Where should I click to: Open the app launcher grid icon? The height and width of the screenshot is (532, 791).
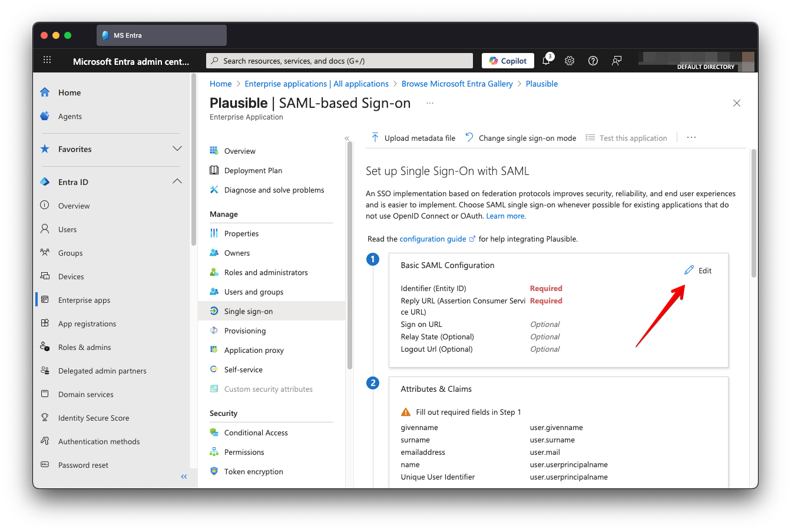pyautogui.click(x=47, y=60)
